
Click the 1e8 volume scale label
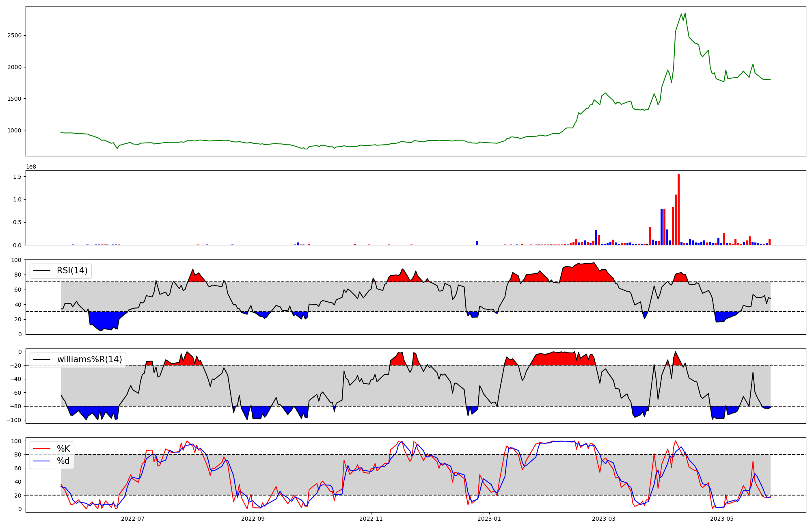point(31,167)
